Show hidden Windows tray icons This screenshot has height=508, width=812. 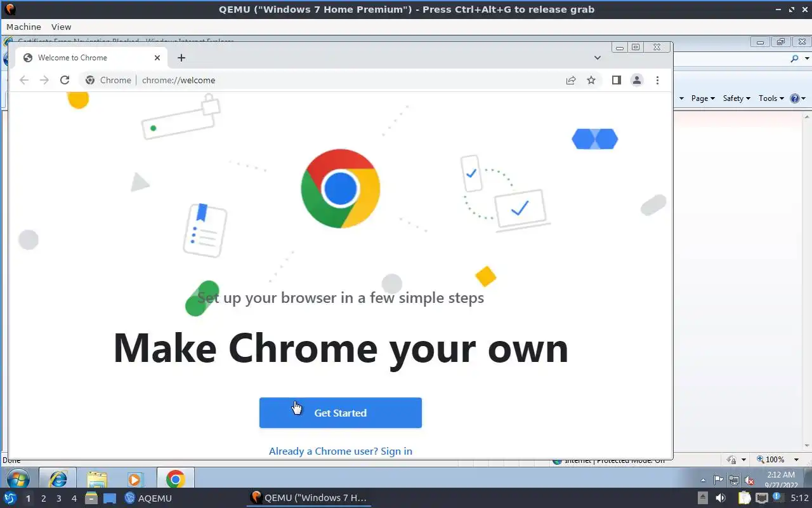tap(703, 480)
